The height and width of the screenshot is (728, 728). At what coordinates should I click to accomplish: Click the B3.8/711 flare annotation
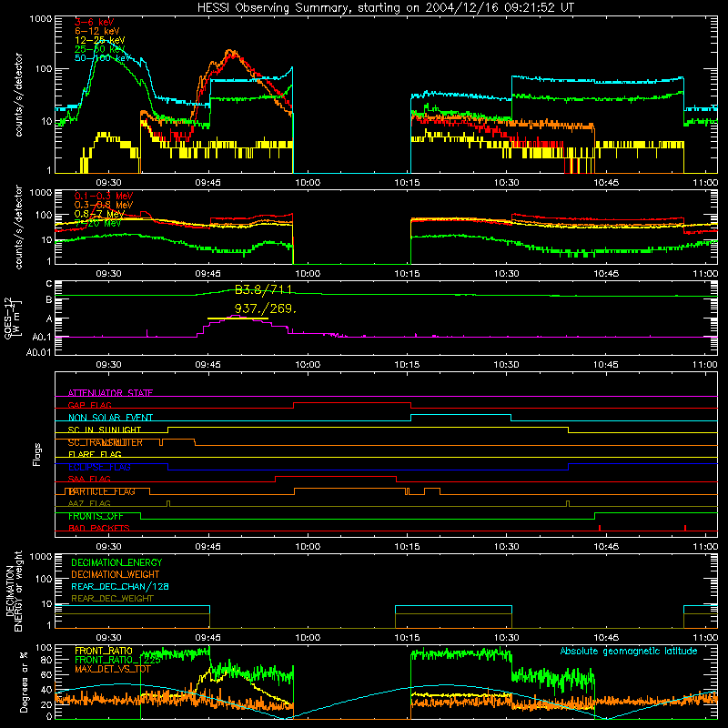(263, 290)
